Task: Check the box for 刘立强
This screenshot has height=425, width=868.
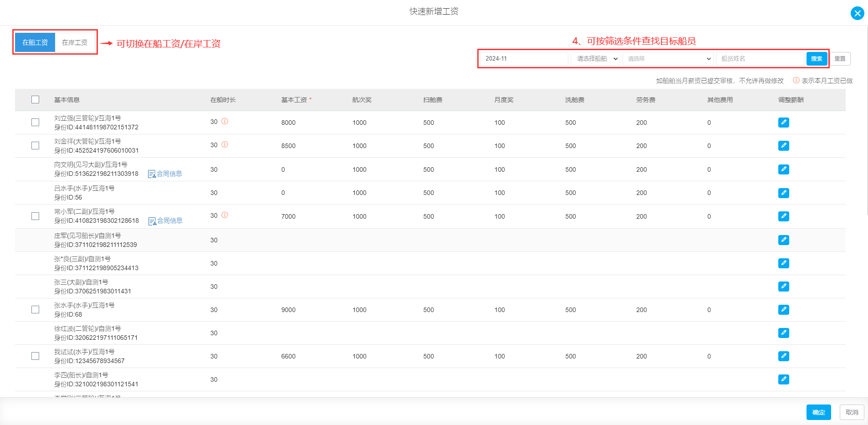Action: point(35,122)
